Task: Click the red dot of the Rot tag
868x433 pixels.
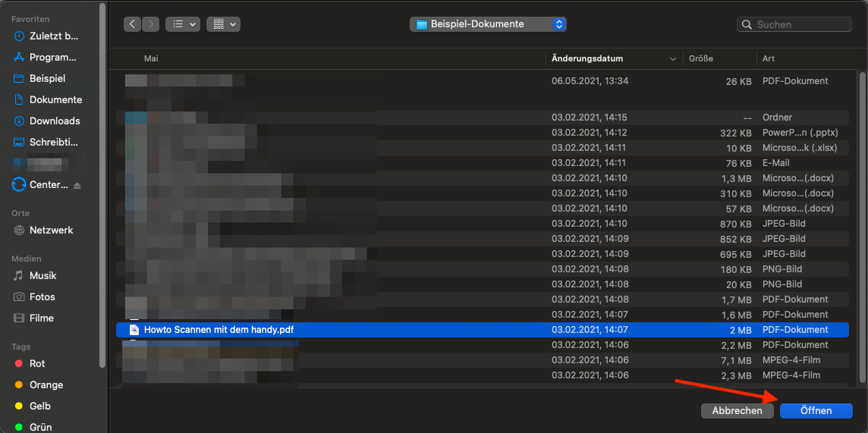Action: point(19,364)
